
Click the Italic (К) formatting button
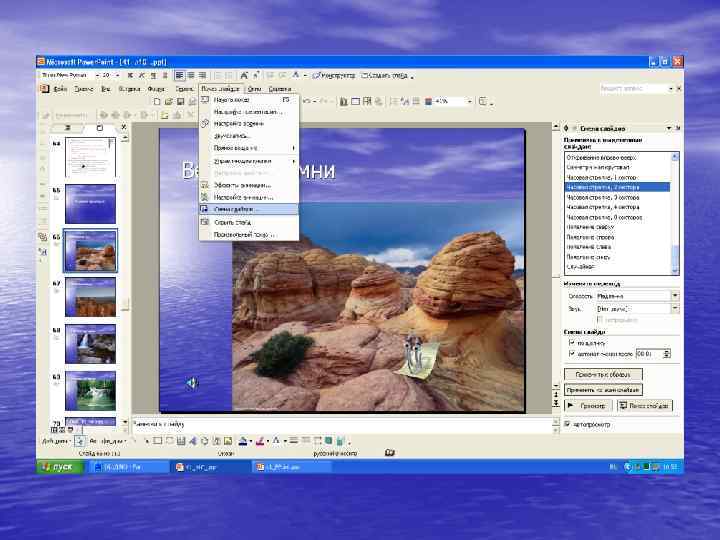point(142,75)
